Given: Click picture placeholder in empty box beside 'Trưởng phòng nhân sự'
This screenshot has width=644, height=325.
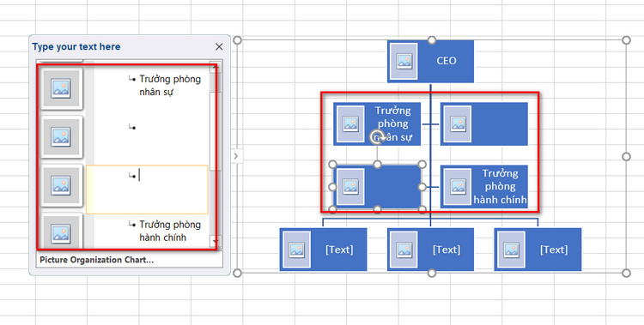Looking at the screenshot, I should [458, 124].
